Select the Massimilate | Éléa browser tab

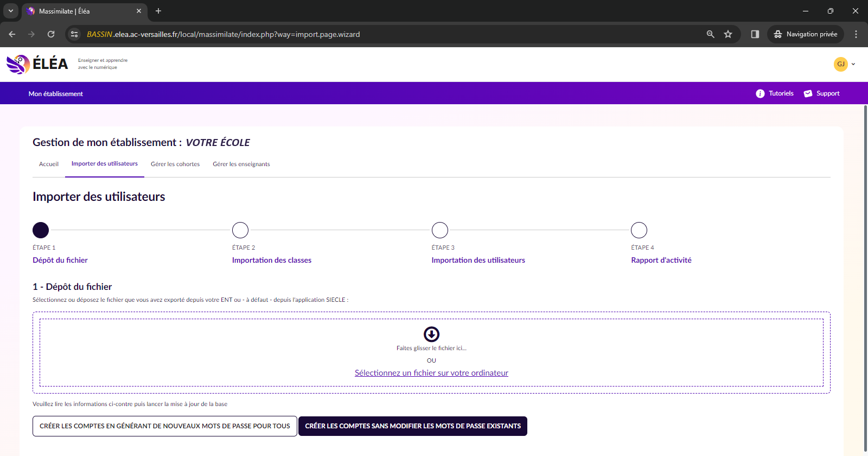tap(84, 11)
